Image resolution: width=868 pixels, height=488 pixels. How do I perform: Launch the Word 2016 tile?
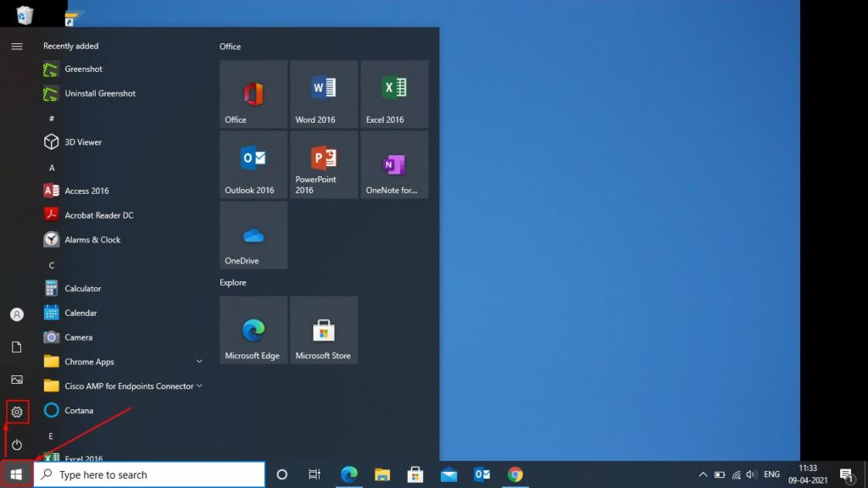[x=323, y=93]
